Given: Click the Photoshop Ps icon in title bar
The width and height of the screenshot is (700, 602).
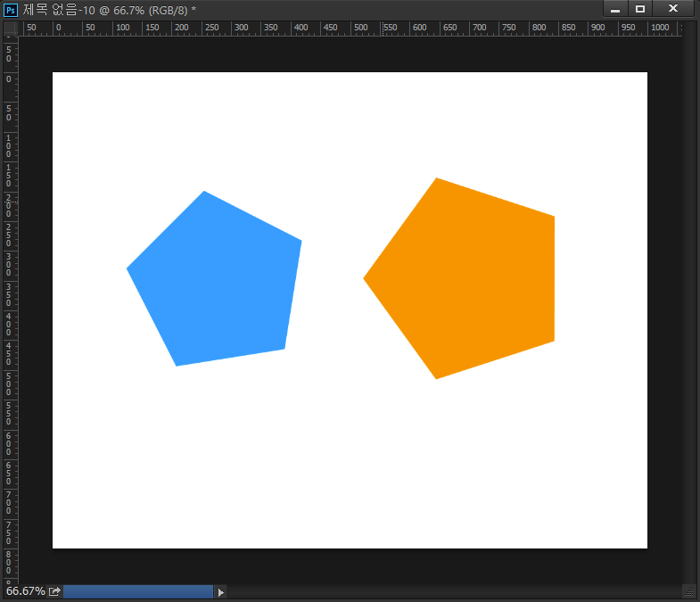Looking at the screenshot, I should click(11, 9).
